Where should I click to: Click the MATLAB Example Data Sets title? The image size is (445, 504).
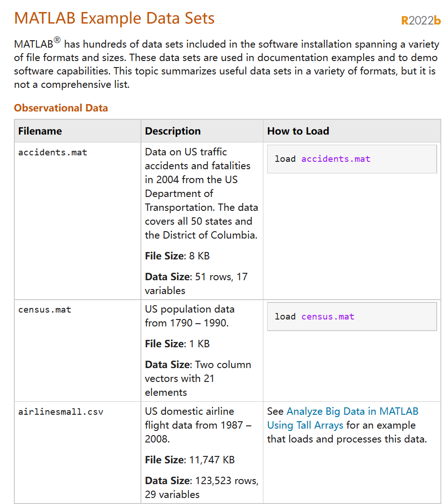tap(115, 18)
